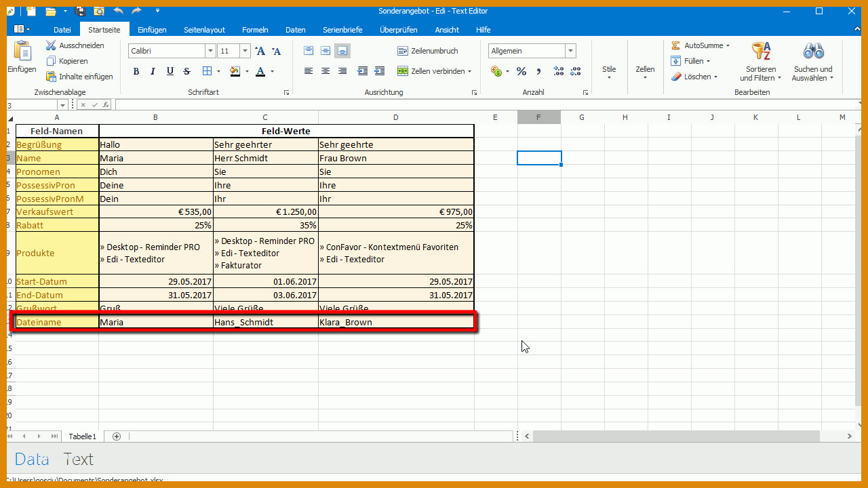Click the Save floppy disk icon
Image resolution: width=868 pixels, height=488 pixels.
[x=80, y=11]
